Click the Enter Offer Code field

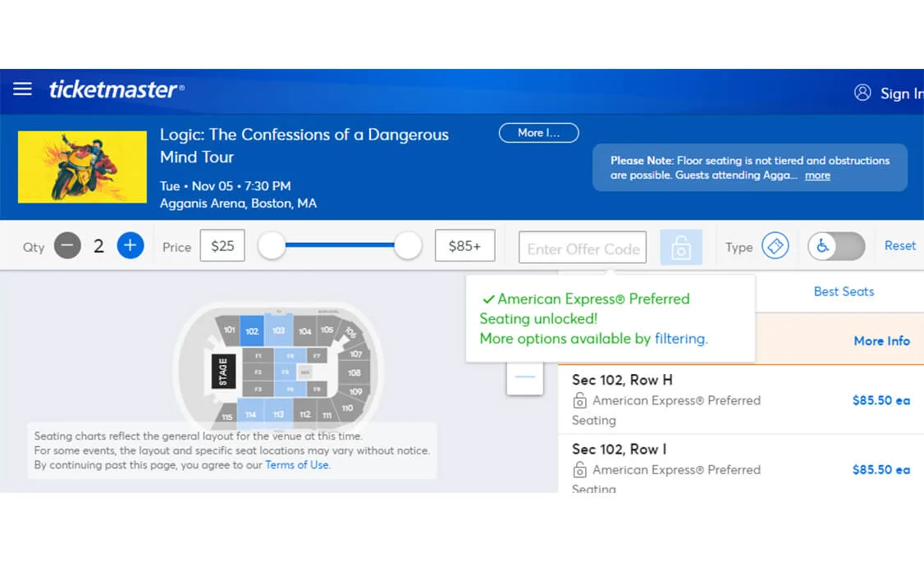click(x=583, y=248)
